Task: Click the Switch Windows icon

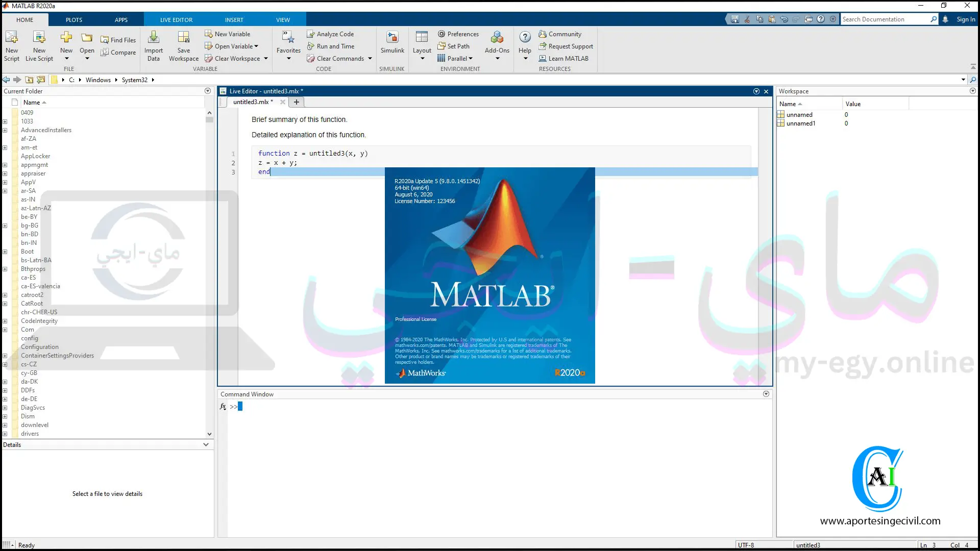Action: pyautogui.click(x=808, y=19)
